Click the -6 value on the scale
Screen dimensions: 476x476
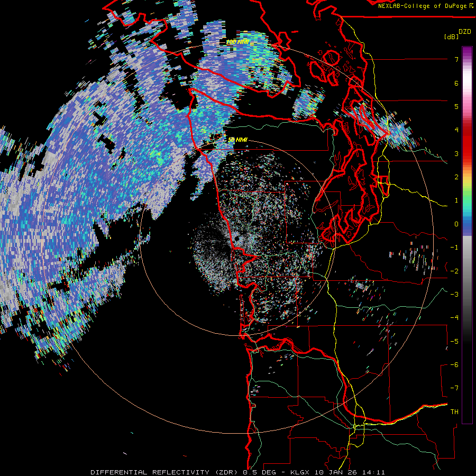(454, 365)
